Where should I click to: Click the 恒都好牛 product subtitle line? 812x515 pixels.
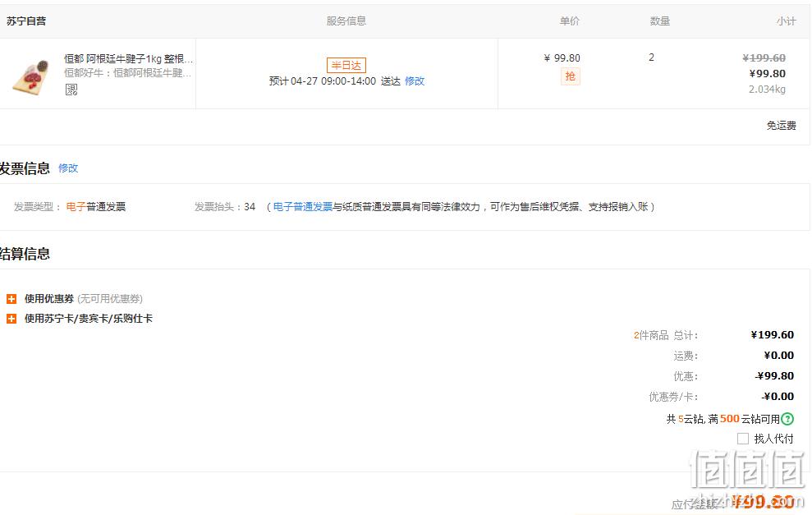(x=127, y=72)
